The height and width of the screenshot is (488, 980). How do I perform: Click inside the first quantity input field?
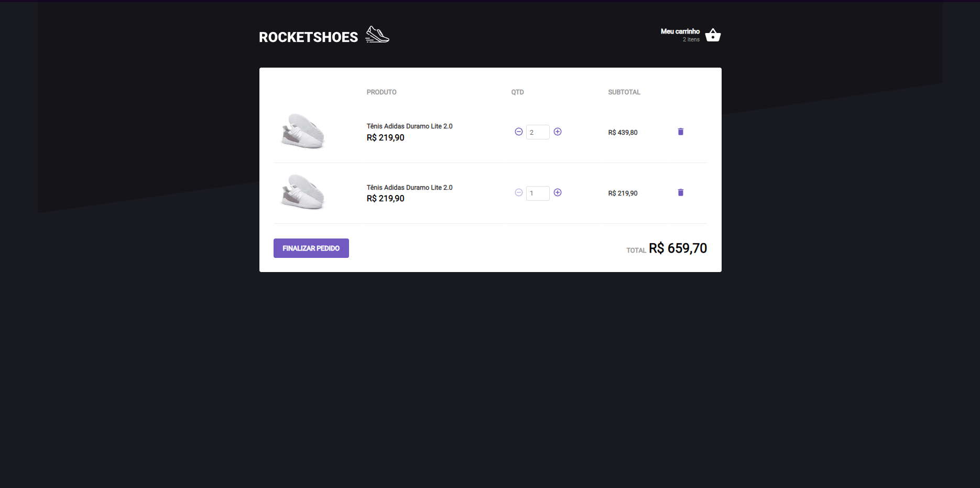[538, 132]
